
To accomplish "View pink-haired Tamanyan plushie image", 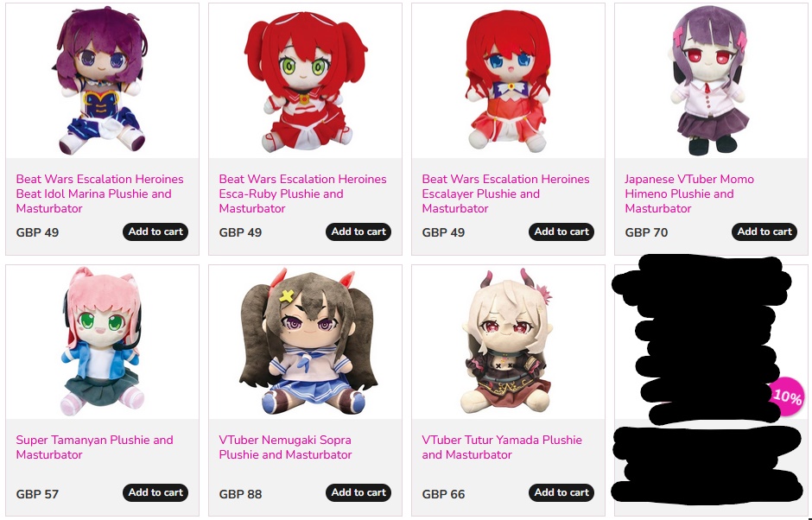I will (102, 342).
